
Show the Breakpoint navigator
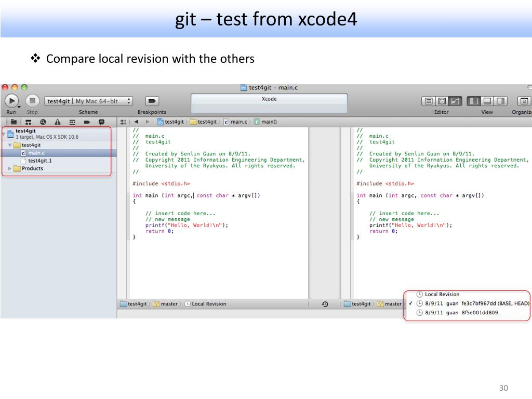click(x=87, y=122)
